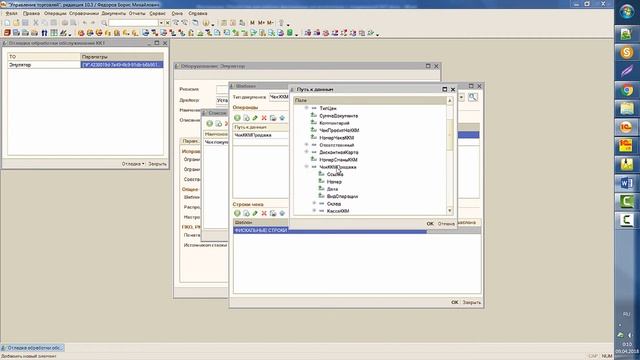The width and height of the screenshot is (640, 360).
Task: Open Windows Explorer folder icon in taskbar
Action: (627, 108)
